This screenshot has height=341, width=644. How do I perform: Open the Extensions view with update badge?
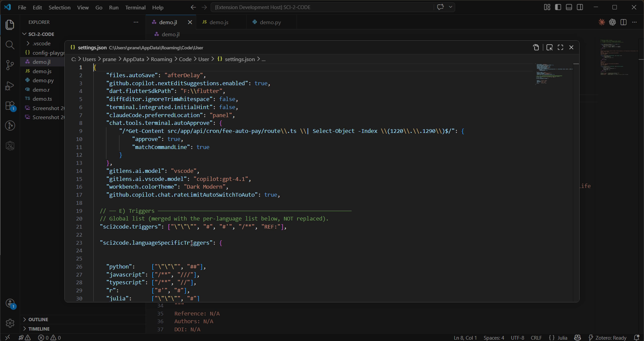(10, 106)
